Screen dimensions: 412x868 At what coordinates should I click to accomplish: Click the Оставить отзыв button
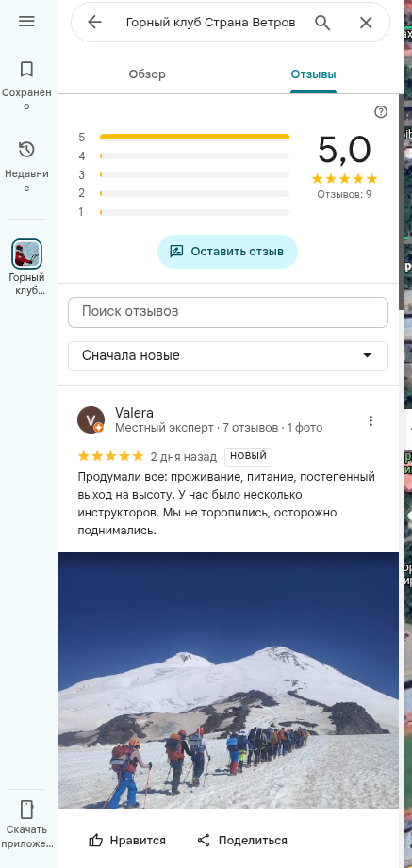coord(227,252)
